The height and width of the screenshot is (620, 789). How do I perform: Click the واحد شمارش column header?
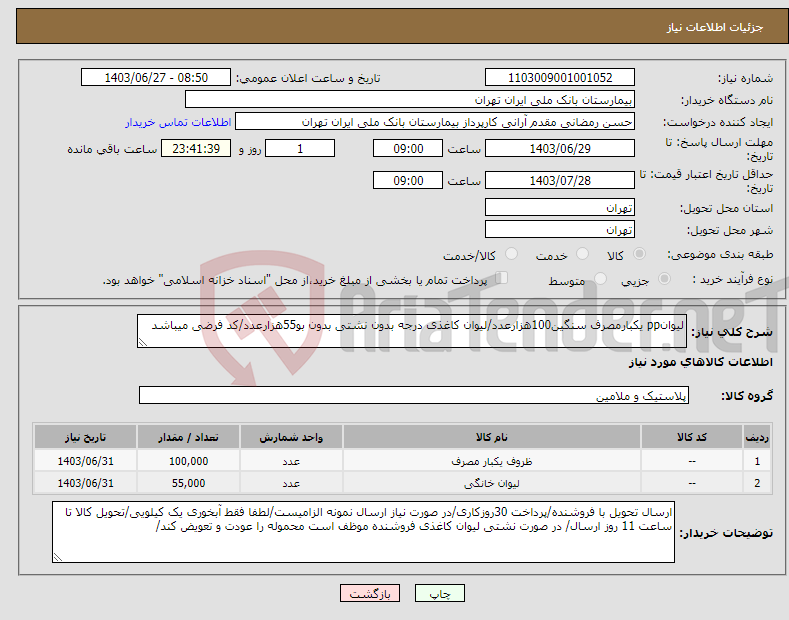click(291, 437)
